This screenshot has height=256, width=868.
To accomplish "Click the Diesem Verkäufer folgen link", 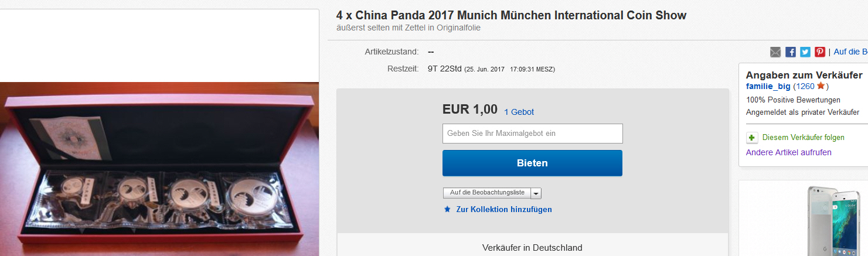I will [803, 138].
